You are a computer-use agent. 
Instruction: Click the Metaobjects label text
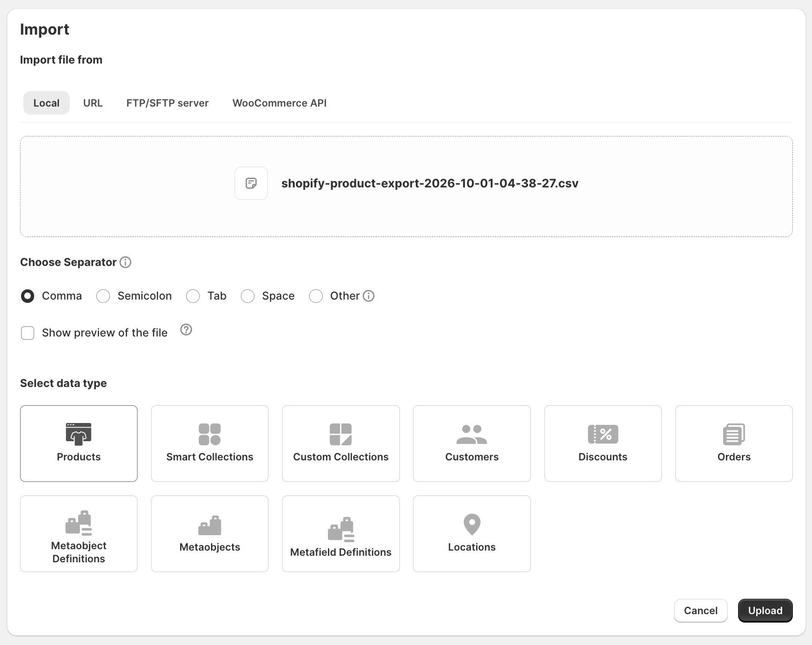pyautogui.click(x=210, y=547)
